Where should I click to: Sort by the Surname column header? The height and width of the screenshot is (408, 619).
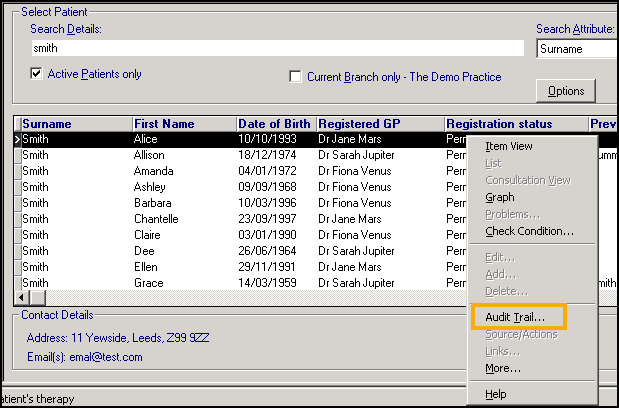pos(75,124)
